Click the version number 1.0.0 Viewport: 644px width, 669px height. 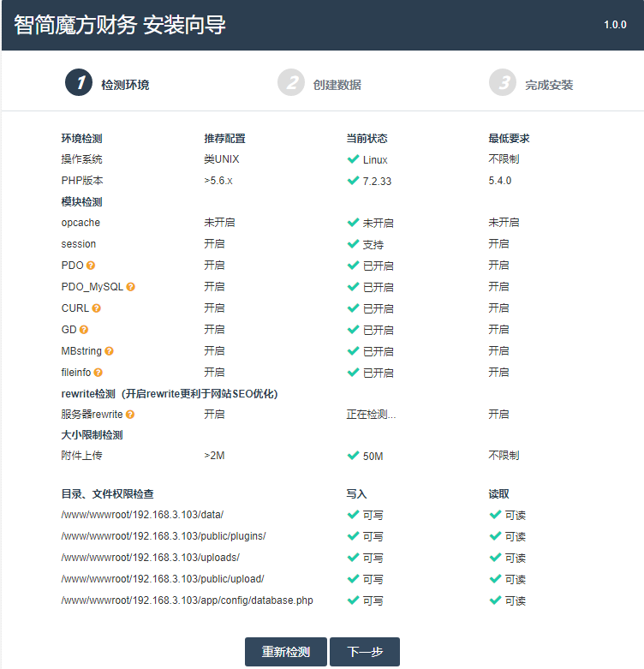[615, 25]
